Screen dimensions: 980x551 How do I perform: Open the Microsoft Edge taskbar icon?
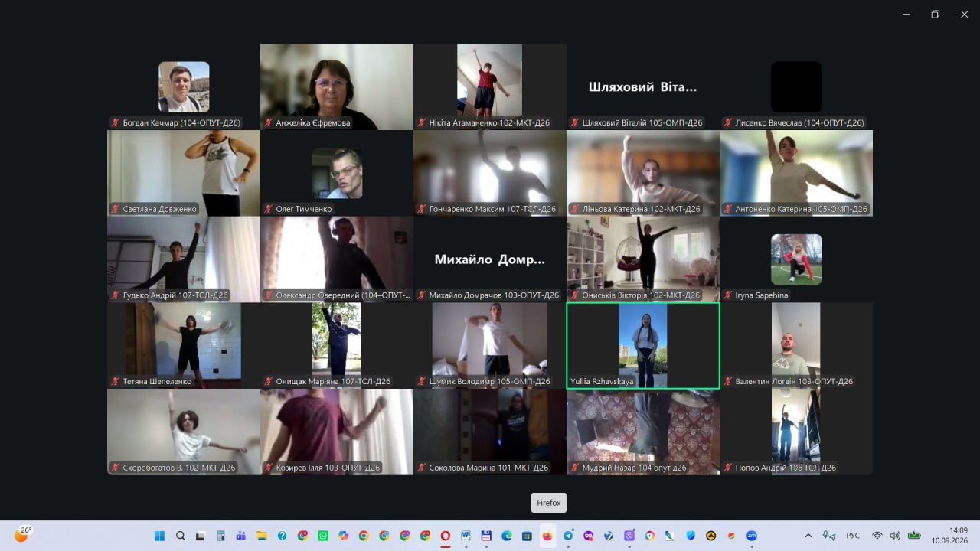pyautogui.click(x=507, y=536)
